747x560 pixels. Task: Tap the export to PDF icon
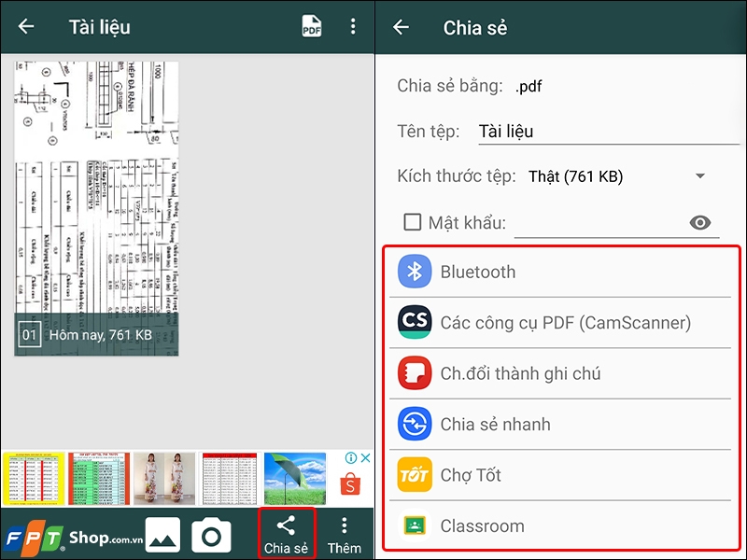311,26
